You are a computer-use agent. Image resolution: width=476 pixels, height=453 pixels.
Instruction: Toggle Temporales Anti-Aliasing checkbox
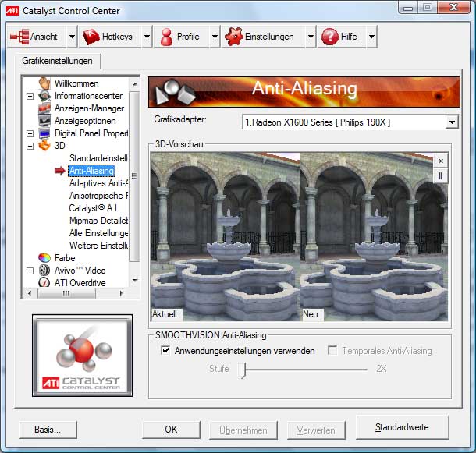click(x=332, y=350)
